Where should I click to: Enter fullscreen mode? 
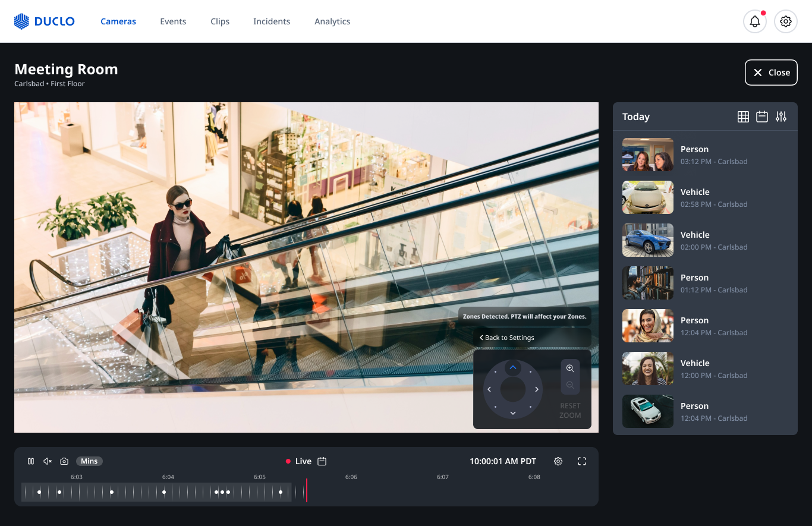[582, 461]
